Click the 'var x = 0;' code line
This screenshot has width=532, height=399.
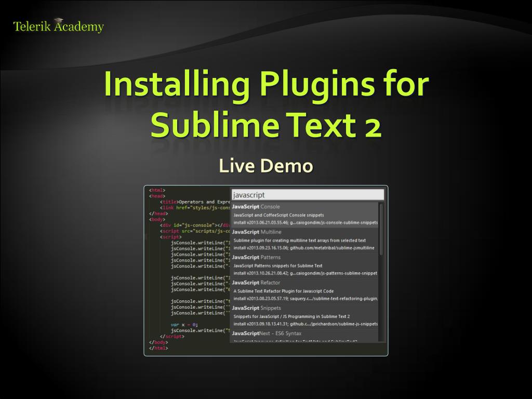click(184, 325)
